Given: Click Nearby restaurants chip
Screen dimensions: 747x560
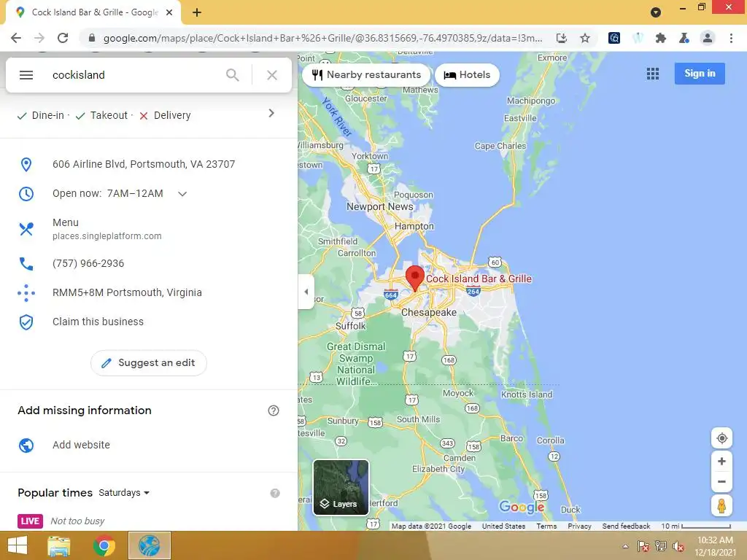Looking at the screenshot, I should point(366,75).
